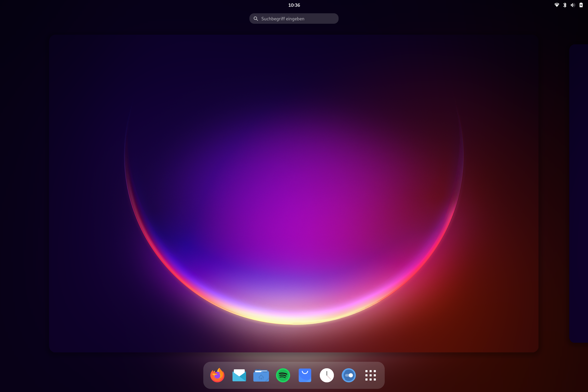Open the 10:36 clock calendar menu
Image resolution: width=588 pixels, height=392 pixels.
tap(294, 5)
